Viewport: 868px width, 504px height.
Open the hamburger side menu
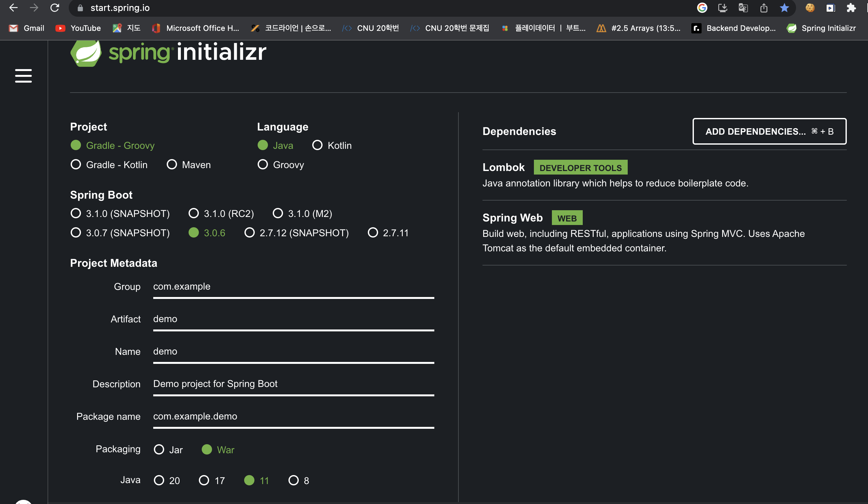click(x=23, y=76)
